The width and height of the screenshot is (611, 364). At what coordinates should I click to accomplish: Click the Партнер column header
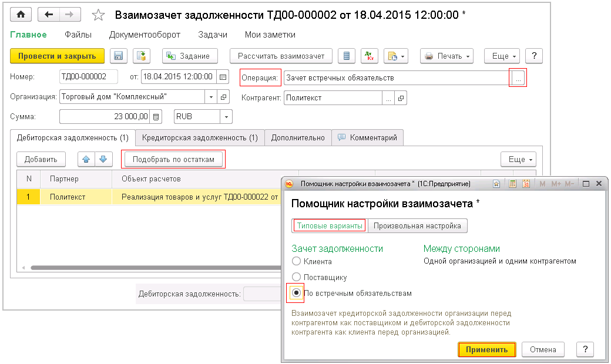[x=76, y=179]
